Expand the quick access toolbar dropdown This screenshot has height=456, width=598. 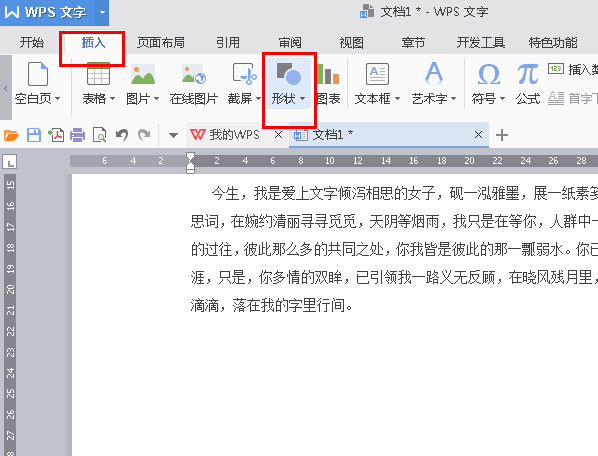(173, 135)
